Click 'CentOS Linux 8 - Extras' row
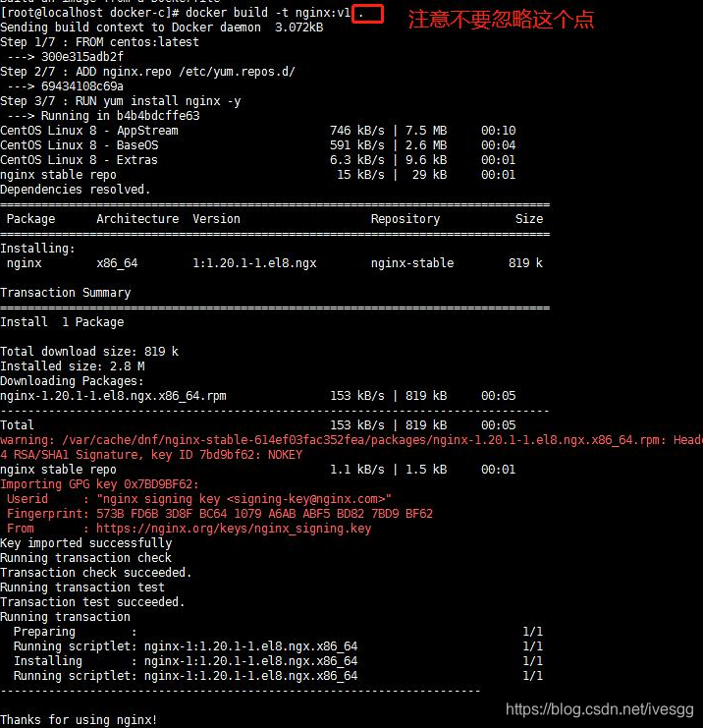The height and width of the screenshot is (728, 703). pos(257,160)
